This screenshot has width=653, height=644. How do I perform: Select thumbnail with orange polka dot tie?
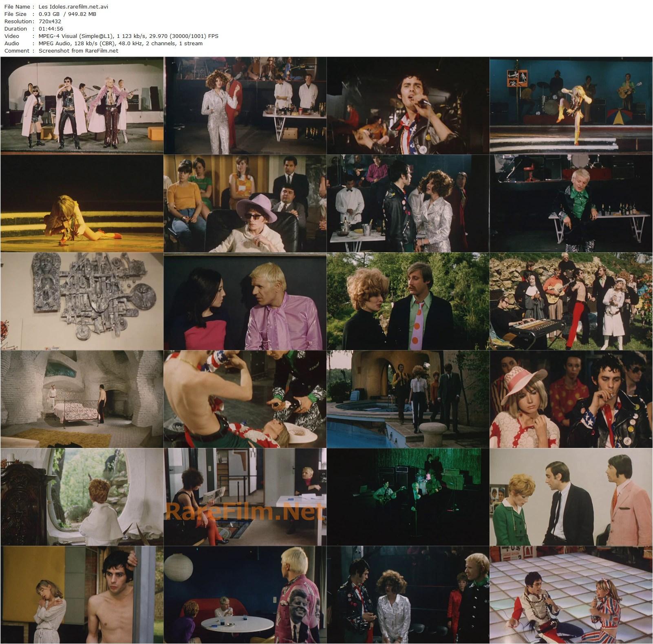click(x=408, y=301)
